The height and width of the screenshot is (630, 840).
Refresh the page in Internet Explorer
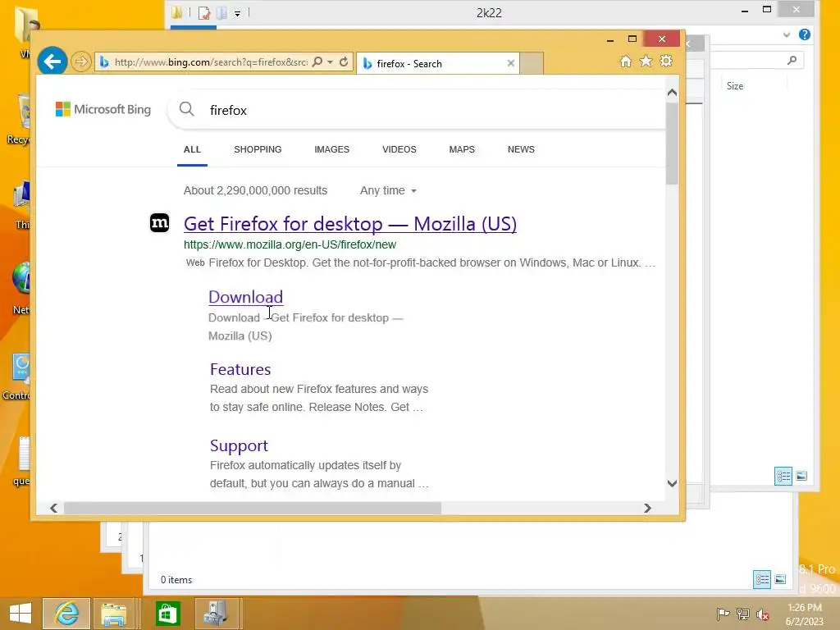pos(344,62)
